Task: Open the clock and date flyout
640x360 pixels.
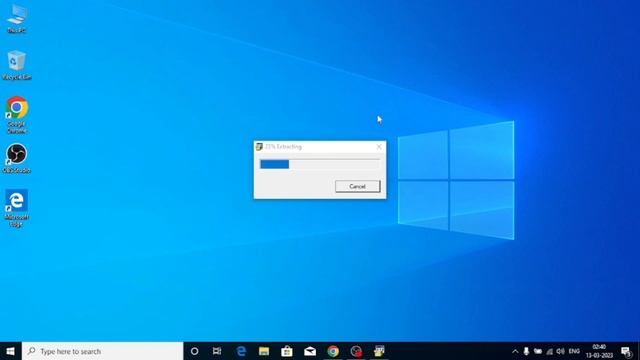Action: coord(599,351)
